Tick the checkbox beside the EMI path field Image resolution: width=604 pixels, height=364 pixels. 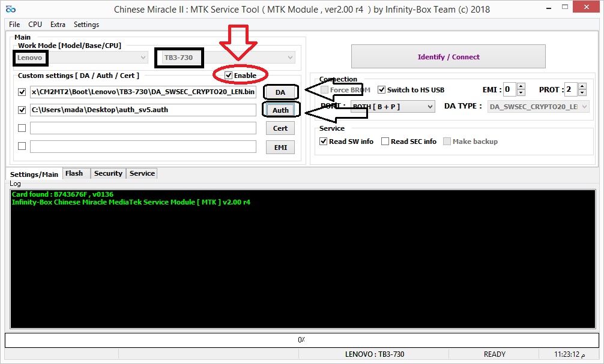(22, 146)
